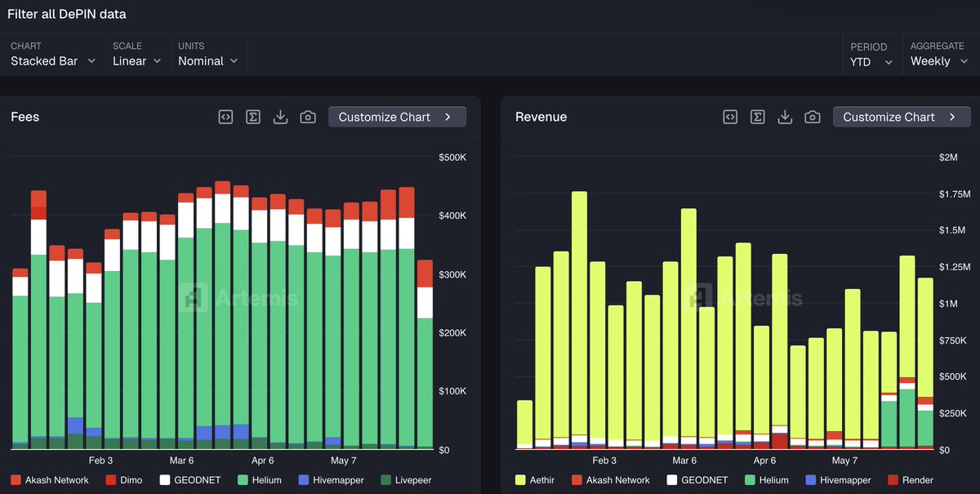Toggle Akash Network series in Fees legend
The height and width of the screenshot is (494, 980).
50,480
